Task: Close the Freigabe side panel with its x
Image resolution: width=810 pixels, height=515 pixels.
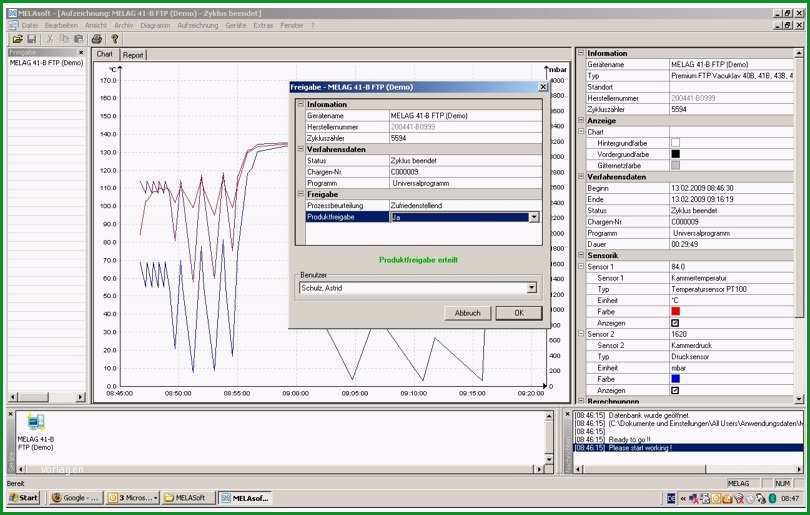Action: point(81,53)
